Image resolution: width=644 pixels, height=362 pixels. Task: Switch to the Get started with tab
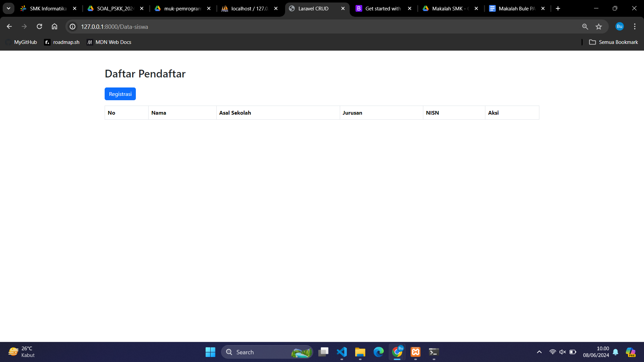point(383,8)
